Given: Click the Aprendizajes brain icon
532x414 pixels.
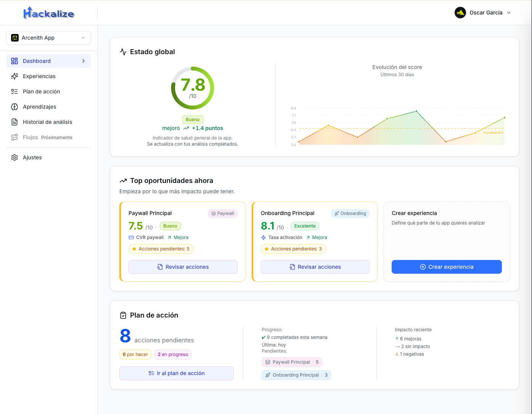Looking at the screenshot, I should tap(14, 107).
